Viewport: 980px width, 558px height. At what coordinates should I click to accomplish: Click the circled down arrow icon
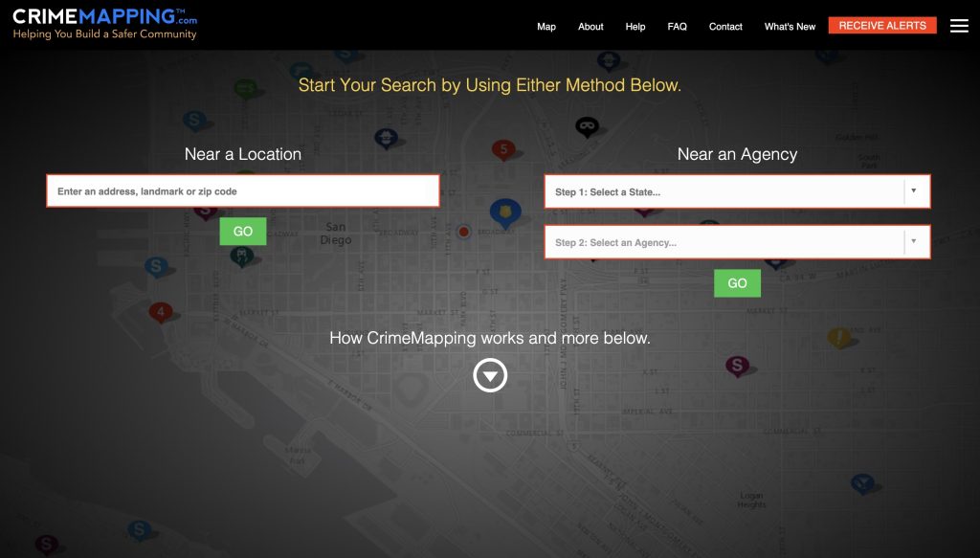point(490,375)
